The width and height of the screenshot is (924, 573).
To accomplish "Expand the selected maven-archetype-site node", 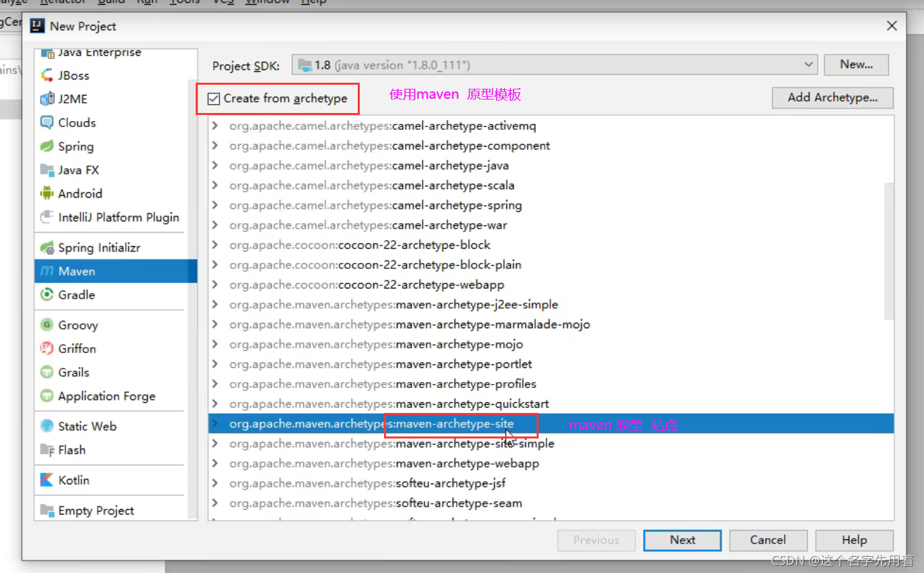I will pos(215,424).
